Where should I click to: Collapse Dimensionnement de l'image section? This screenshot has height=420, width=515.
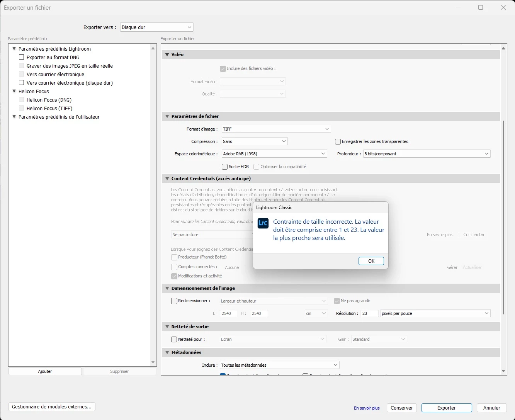coord(167,288)
